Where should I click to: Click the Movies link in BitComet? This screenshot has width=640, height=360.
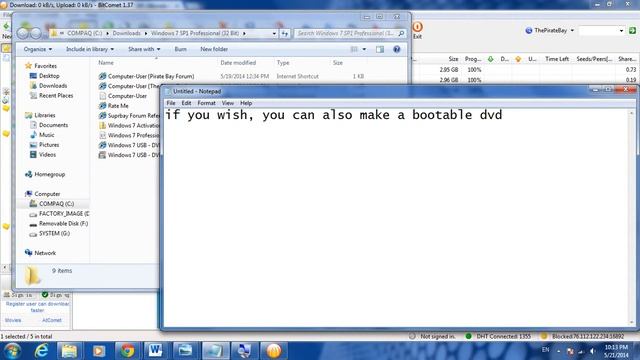[13, 320]
